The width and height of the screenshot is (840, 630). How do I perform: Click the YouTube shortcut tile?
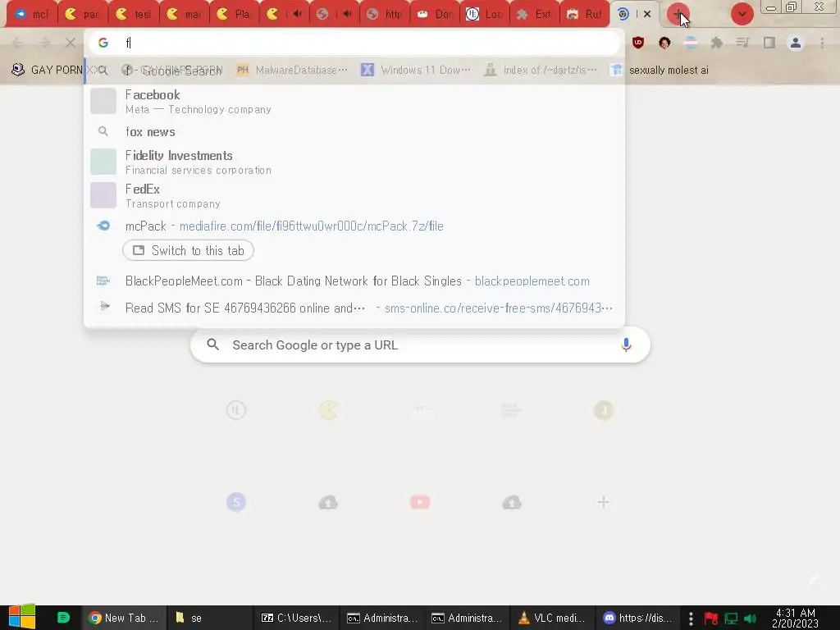(x=420, y=502)
